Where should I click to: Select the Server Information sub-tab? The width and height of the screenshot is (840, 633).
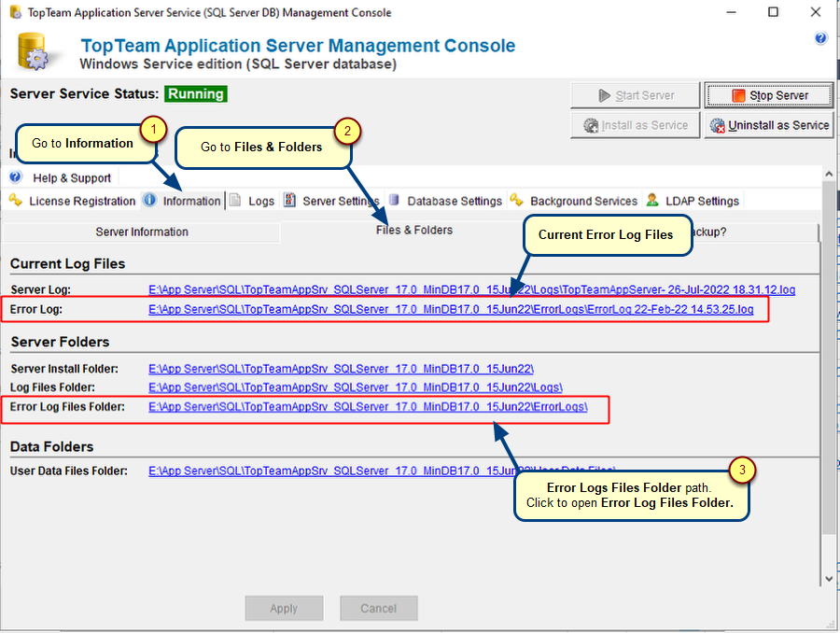click(x=142, y=232)
